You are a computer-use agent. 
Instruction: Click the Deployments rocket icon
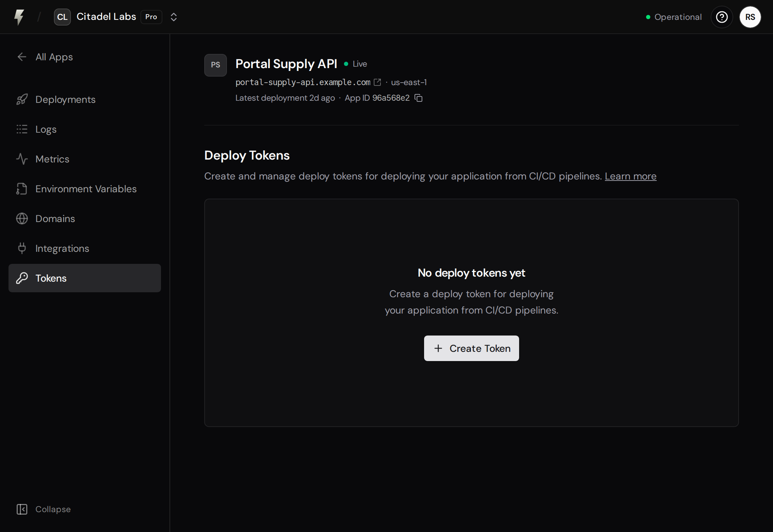click(22, 99)
